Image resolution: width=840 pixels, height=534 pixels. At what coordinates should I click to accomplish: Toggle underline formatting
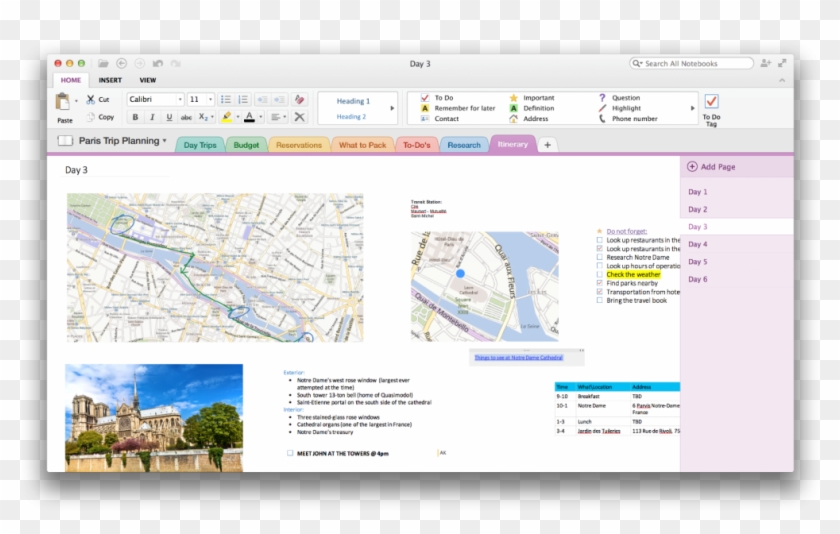[x=169, y=117]
